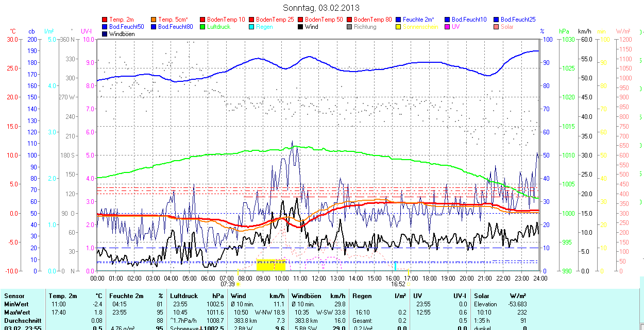
Task: Click the red Temp. 2m legend swatch
Action: click(105, 20)
